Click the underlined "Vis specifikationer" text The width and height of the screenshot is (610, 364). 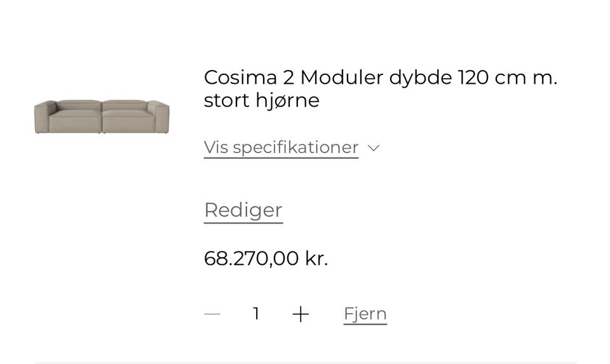click(281, 147)
